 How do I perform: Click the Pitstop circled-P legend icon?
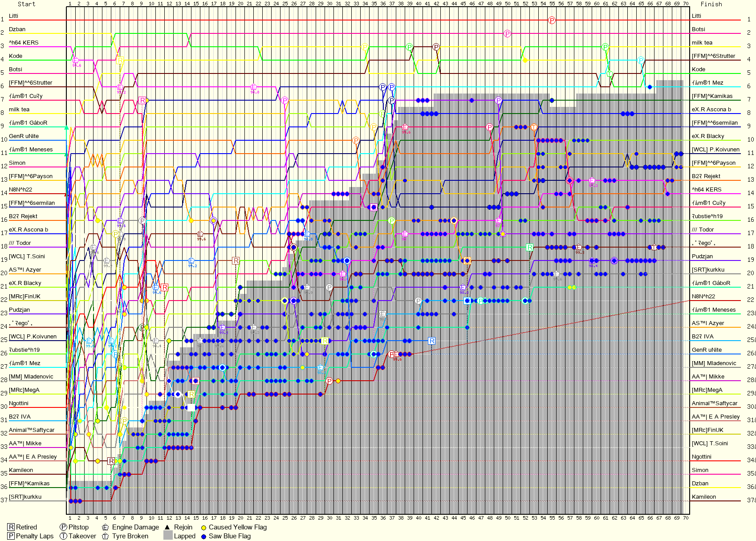[63, 527]
